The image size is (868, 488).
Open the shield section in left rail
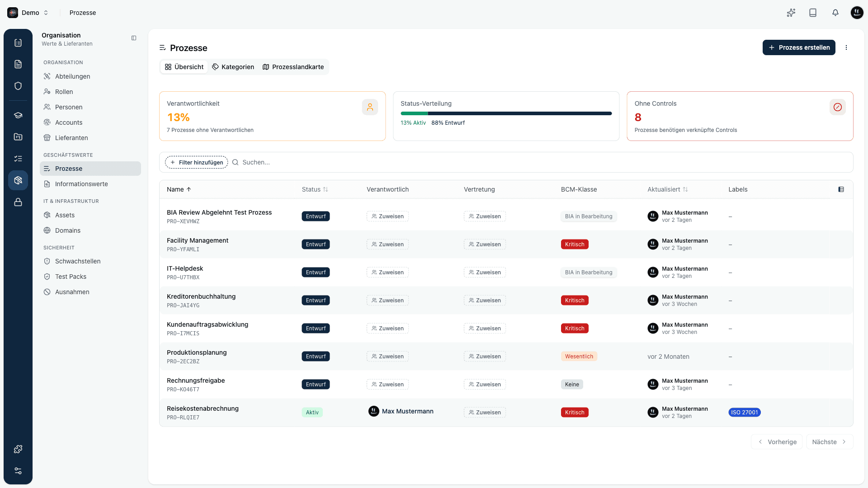18,86
